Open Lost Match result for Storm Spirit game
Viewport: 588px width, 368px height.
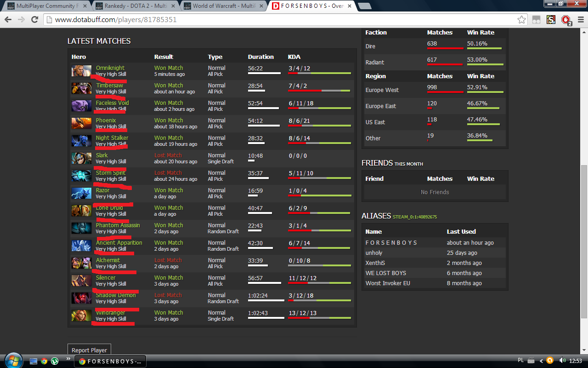[x=168, y=173]
